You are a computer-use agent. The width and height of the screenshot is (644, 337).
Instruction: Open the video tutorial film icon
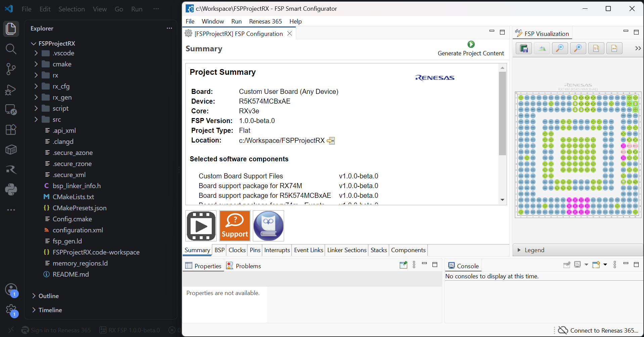tap(201, 226)
